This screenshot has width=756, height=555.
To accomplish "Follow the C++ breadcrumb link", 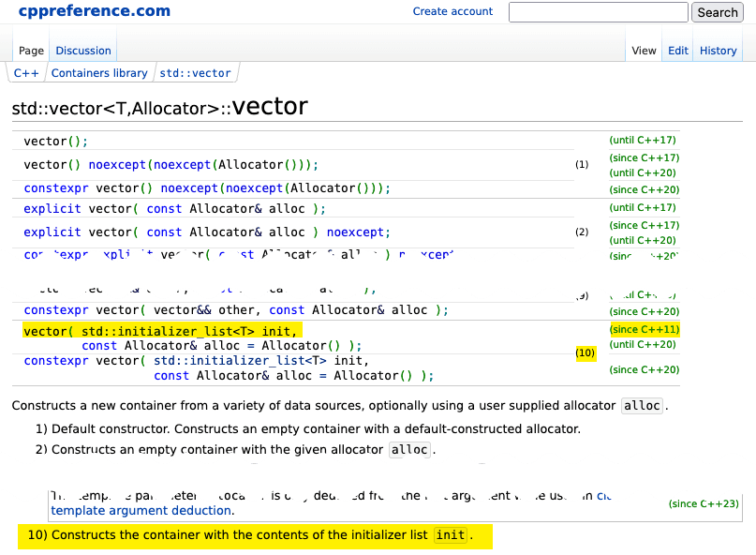I will (25, 71).
